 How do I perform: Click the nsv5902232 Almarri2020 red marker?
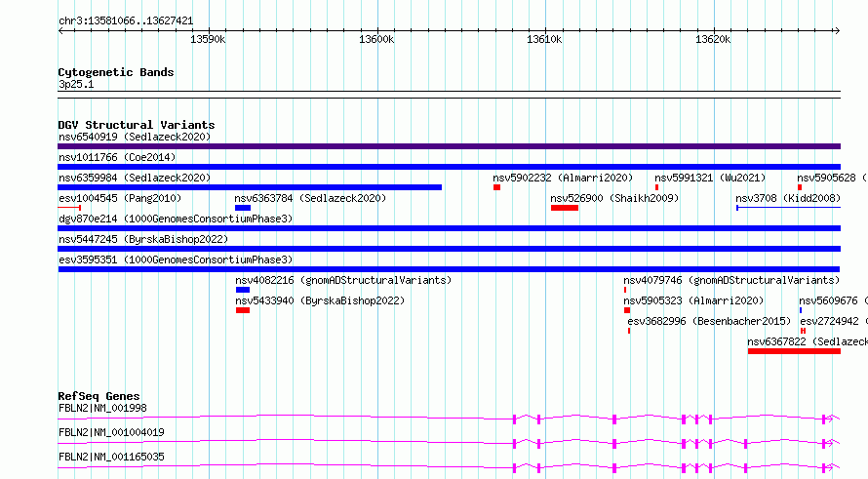496,187
